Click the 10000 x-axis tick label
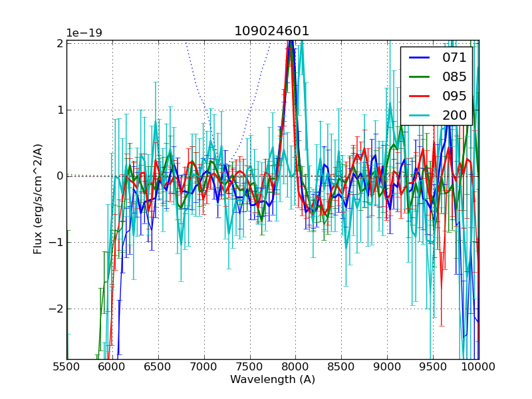532x399 pixels. coord(478,366)
